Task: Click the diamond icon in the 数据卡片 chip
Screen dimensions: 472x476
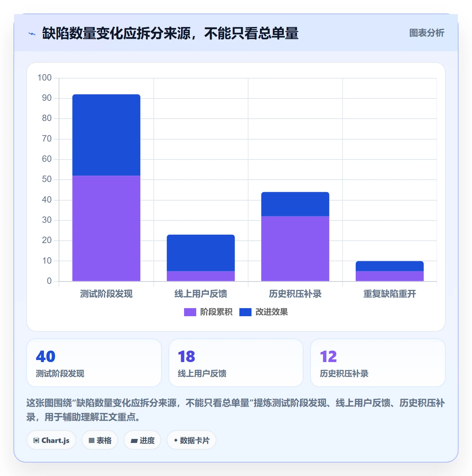Action: 176,440
